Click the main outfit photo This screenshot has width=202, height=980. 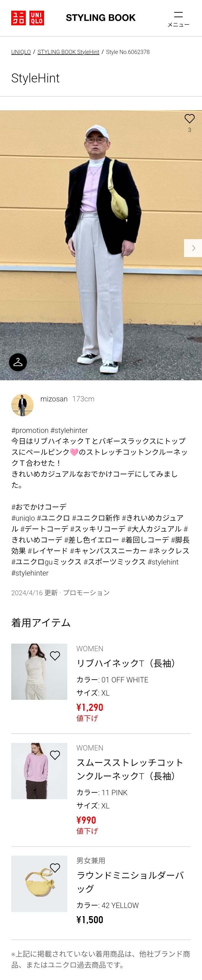click(101, 245)
